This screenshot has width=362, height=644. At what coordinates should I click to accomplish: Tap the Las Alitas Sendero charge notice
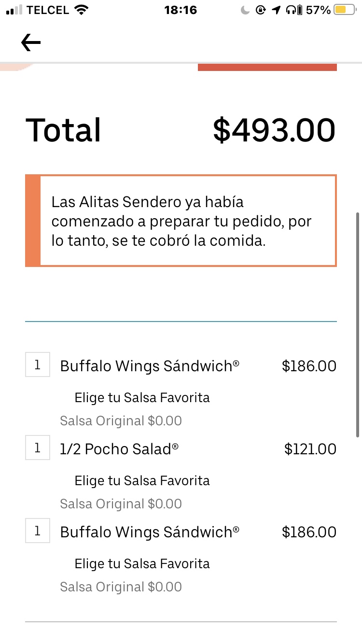[181, 221]
